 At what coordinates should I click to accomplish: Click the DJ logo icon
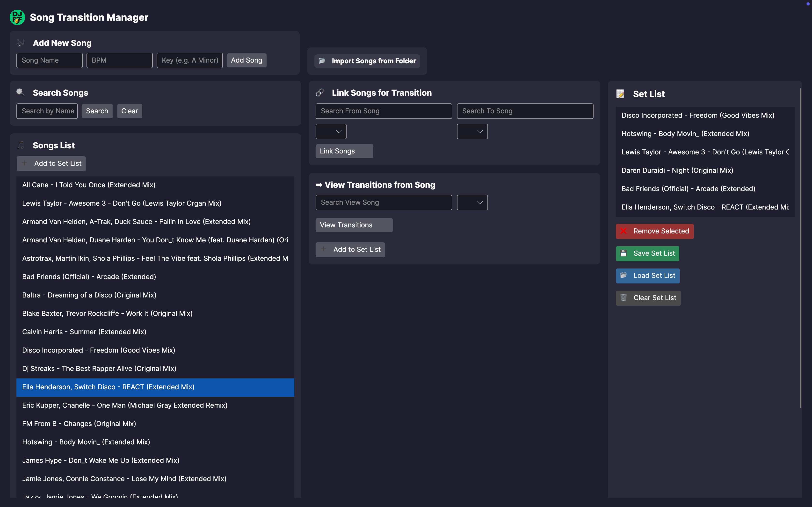tap(17, 17)
